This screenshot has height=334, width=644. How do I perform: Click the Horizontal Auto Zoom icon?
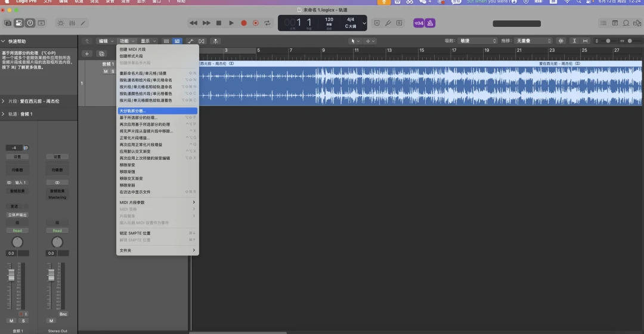(x=586, y=41)
